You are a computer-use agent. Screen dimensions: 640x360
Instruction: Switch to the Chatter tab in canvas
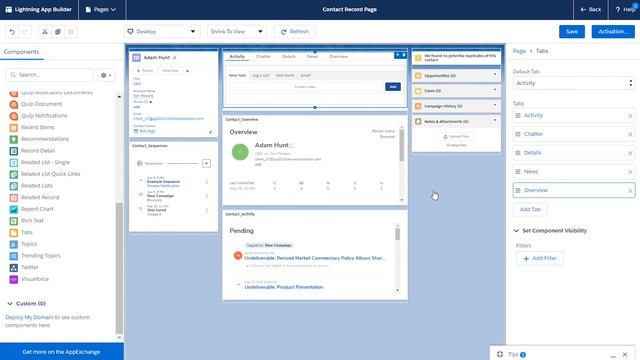pyautogui.click(x=263, y=57)
